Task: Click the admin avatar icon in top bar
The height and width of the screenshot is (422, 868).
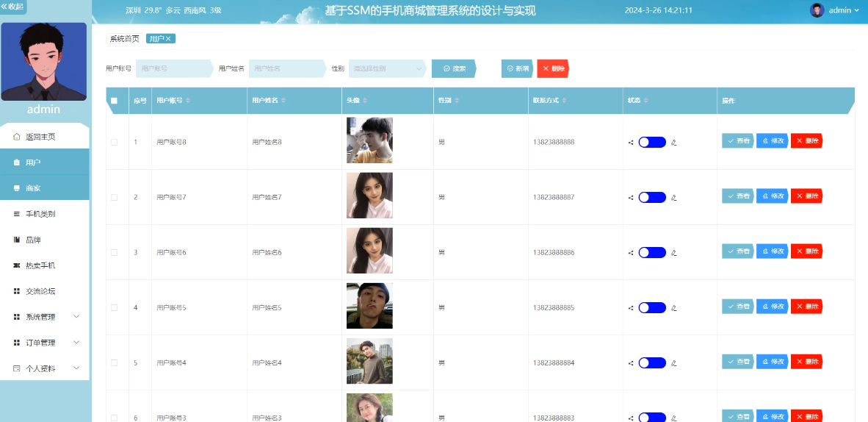Action: [817, 10]
